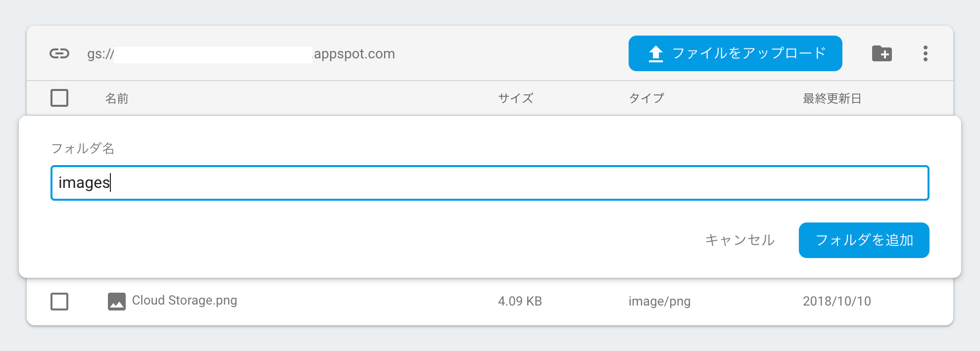Click the 2018/10/10 date cell
This screenshot has width=980, height=351.
click(836, 301)
